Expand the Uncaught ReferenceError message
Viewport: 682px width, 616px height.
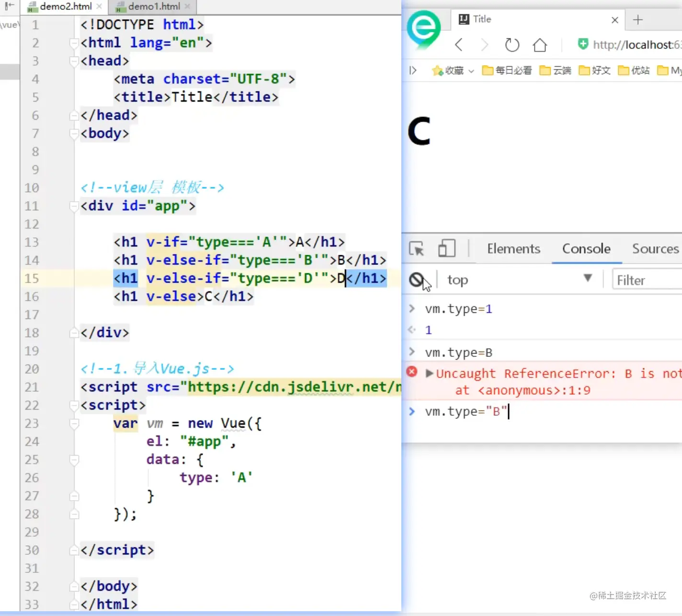point(429,373)
